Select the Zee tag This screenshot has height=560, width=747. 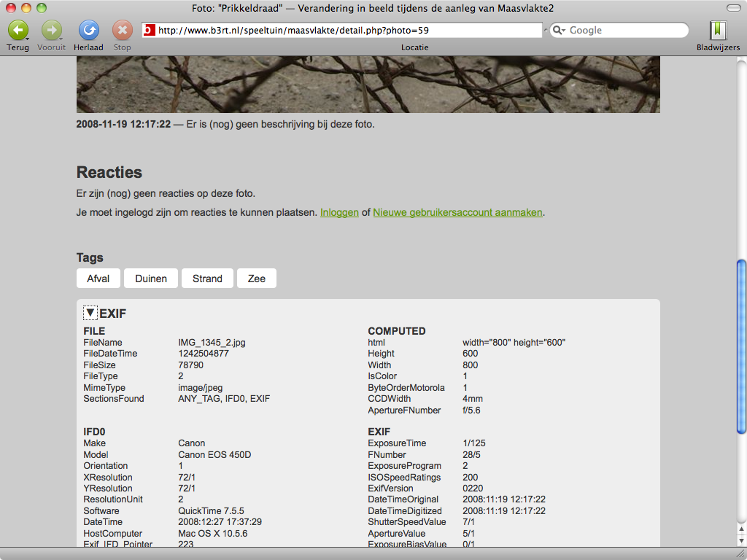coord(257,279)
